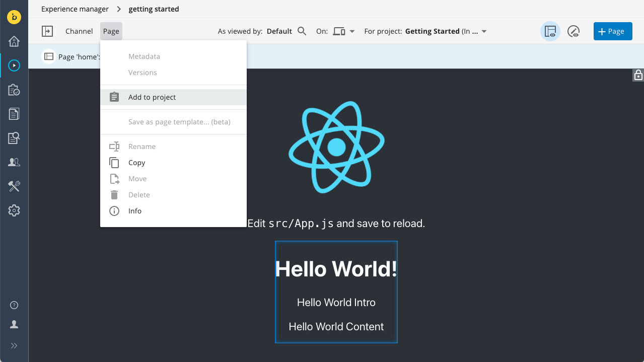This screenshot has height=362, width=644.
Task: Open the Projects clipboard sidebar icon
Action: 14,90
